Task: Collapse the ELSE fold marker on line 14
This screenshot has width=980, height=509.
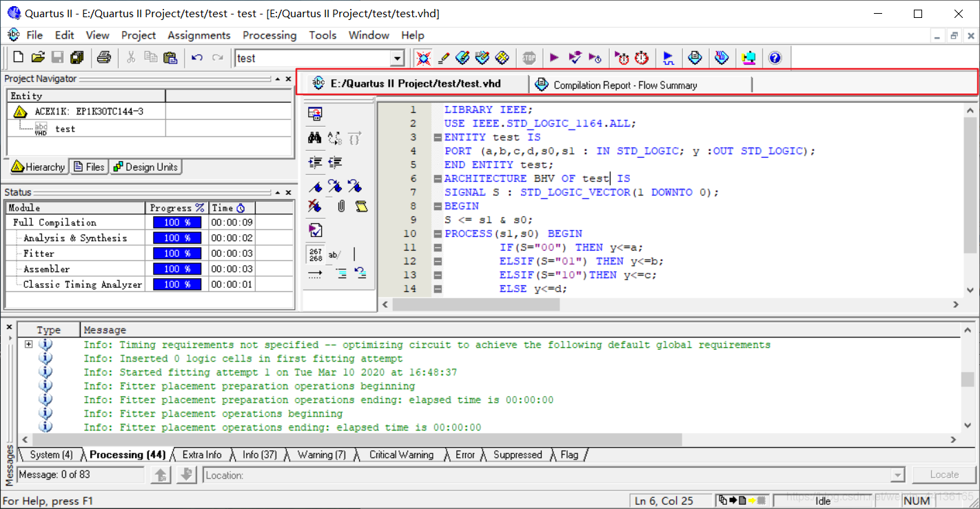Action: click(x=438, y=289)
